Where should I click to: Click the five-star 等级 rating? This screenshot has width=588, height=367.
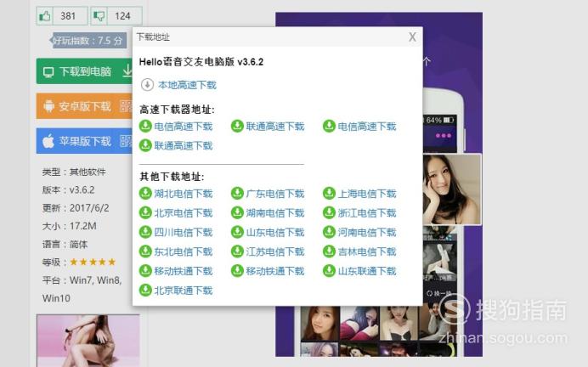[93, 262]
